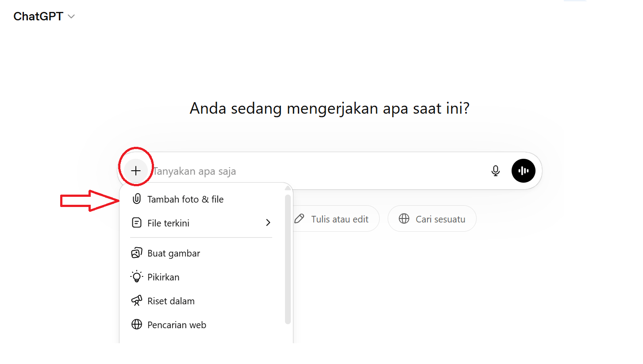
Task: Click the Buat gambar image icon
Action: (137, 253)
